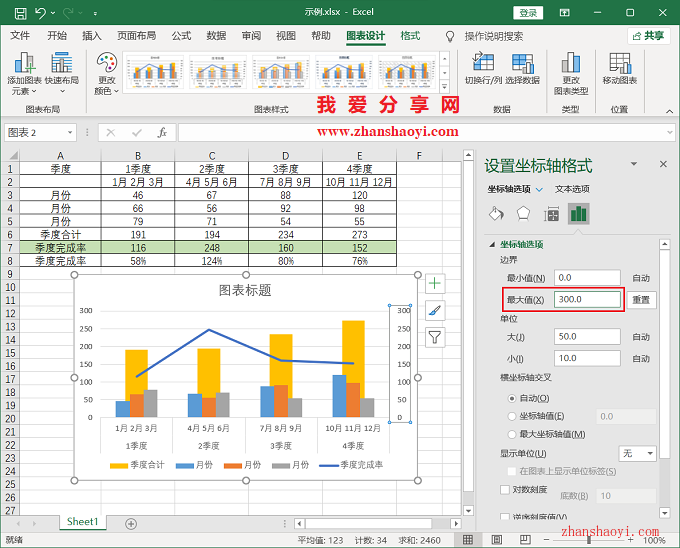Select Maximum axis value (最大坐标轴值) radio
The image size is (680, 548).
pos(512,434)
